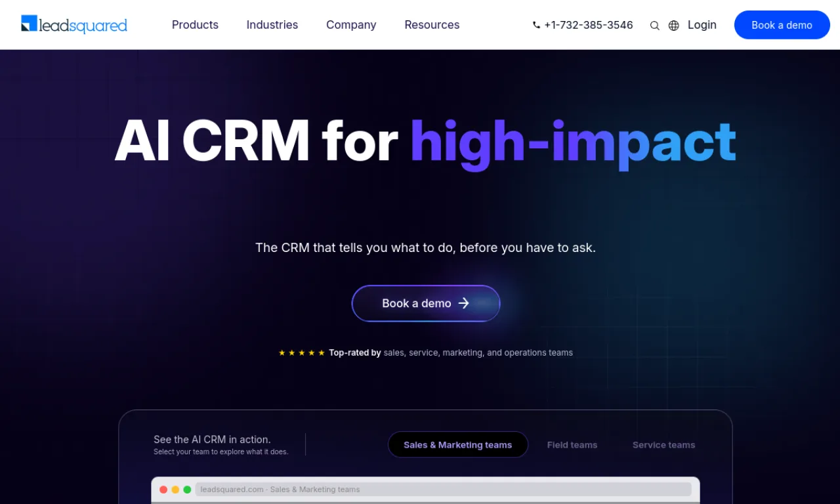Click the 'Top-rated by' text

coord(355,352)
